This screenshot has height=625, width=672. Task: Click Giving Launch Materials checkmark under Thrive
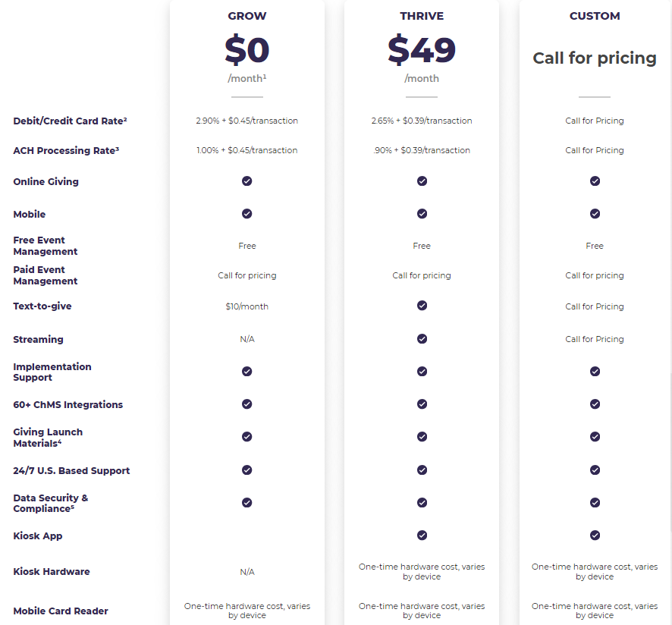422,437
